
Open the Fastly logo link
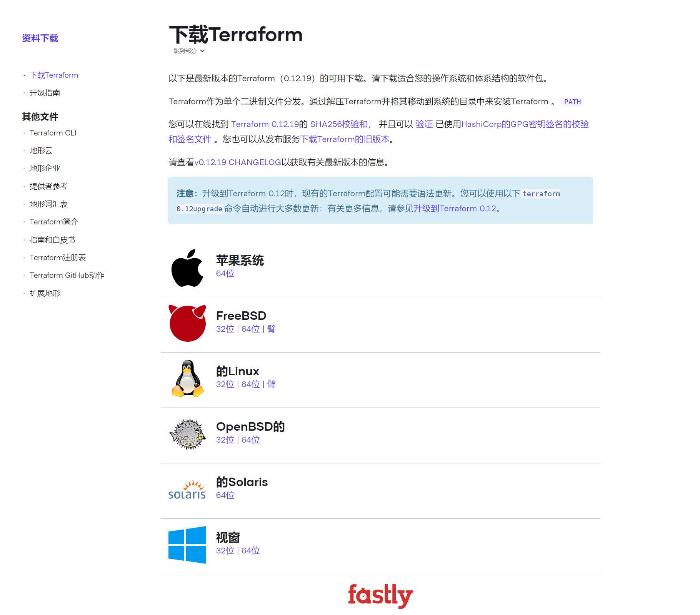coord(380,596)
